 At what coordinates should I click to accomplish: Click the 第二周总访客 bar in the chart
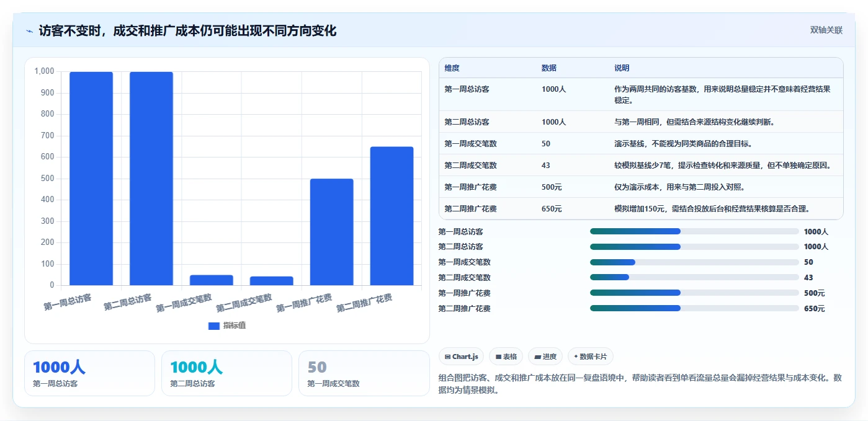(x=151, y=179)
